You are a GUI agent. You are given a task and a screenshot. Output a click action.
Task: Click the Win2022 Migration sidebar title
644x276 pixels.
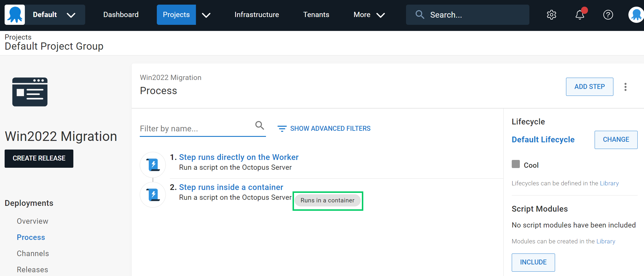coord(61,136)
